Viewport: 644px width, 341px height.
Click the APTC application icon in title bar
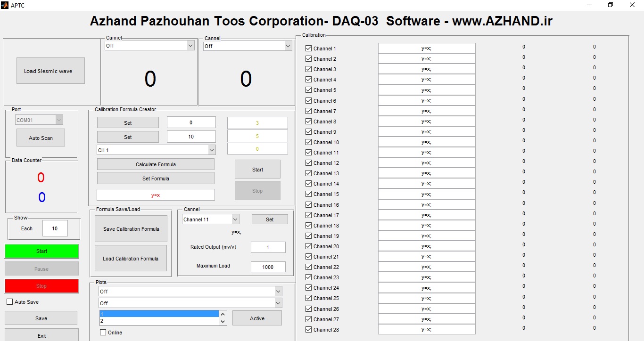tap(5, 5)
